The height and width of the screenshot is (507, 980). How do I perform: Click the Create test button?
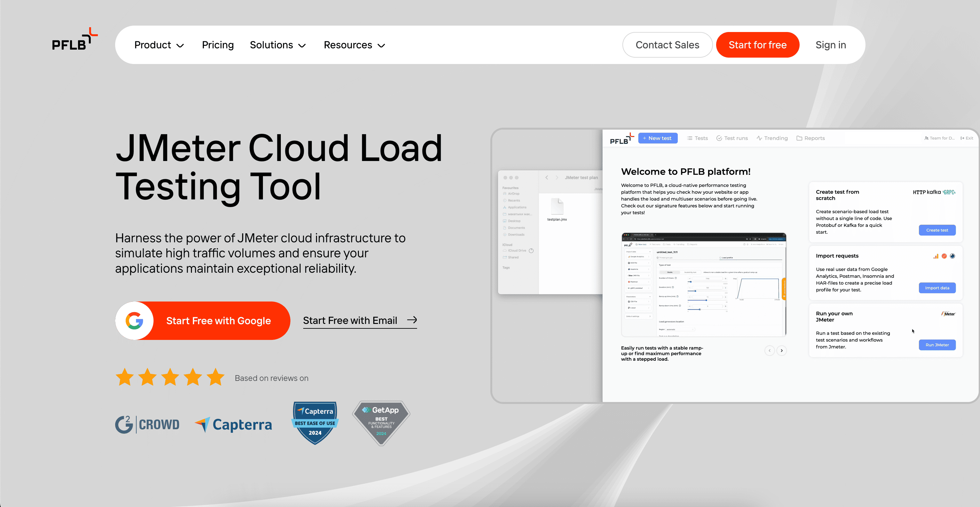pyautogui.click(x=937, y=230)
